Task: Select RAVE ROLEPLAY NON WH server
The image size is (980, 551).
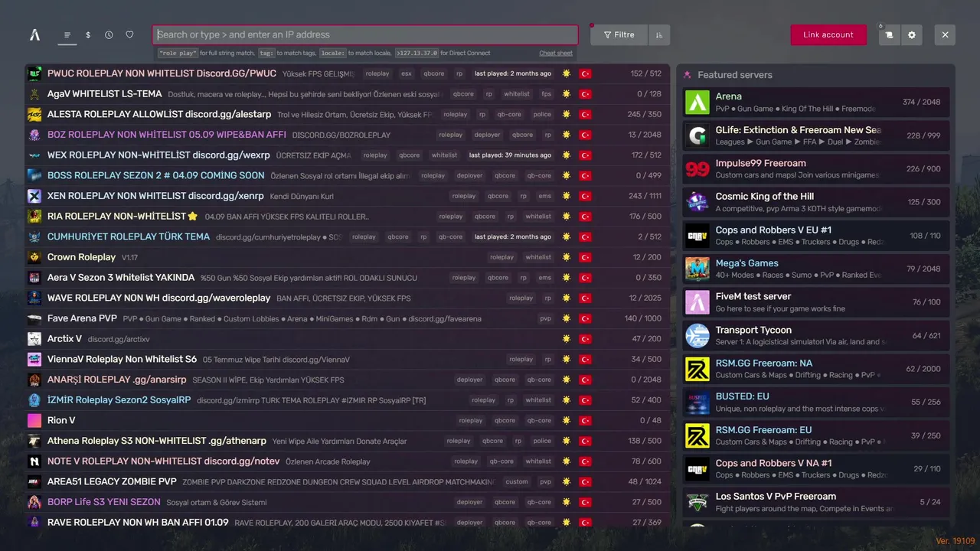Action: click(x=348, y=522)
